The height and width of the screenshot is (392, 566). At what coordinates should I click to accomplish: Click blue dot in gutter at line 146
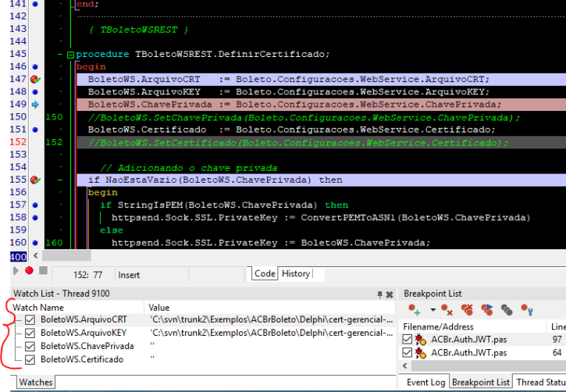coord(35,67)
